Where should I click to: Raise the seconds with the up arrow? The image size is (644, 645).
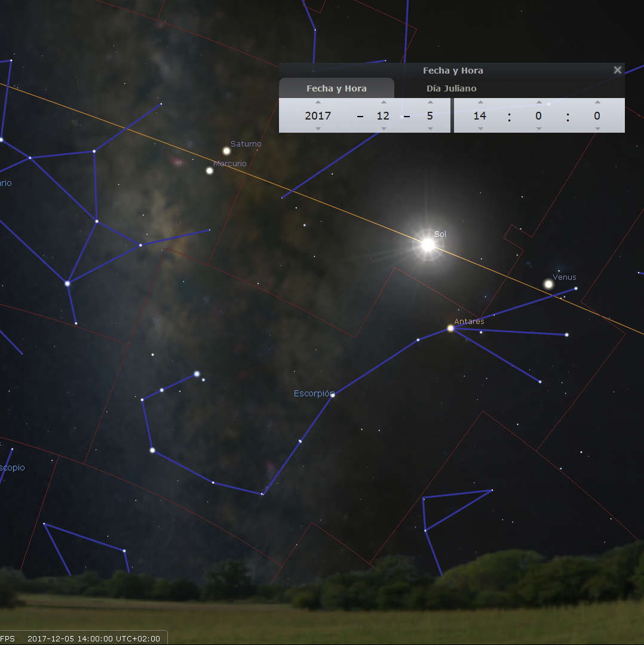coord(597,102)
